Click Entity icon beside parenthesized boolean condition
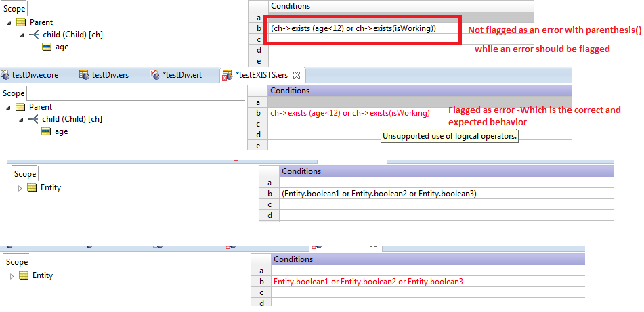Image resolution: width=644 pixels, height=312 pixels. tap(32, 187)
